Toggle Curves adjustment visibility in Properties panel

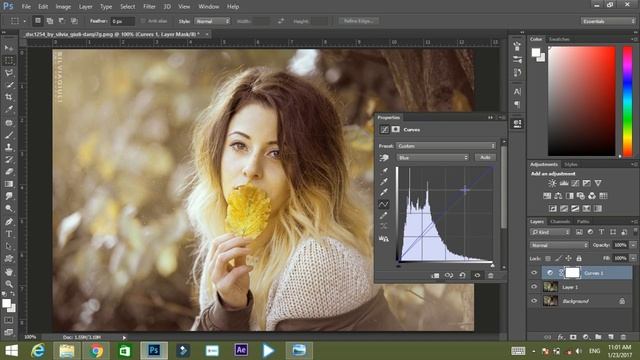coord(477,276)
